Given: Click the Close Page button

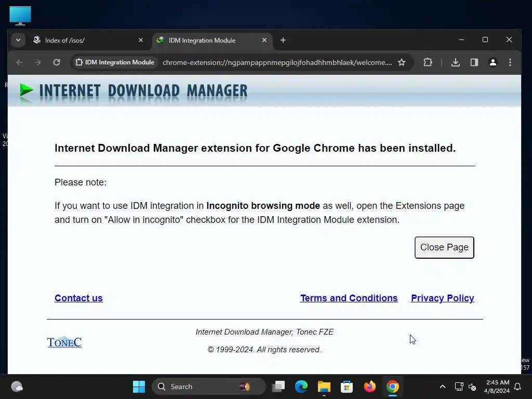Looking at the screenshot, I should click(444, 247).
